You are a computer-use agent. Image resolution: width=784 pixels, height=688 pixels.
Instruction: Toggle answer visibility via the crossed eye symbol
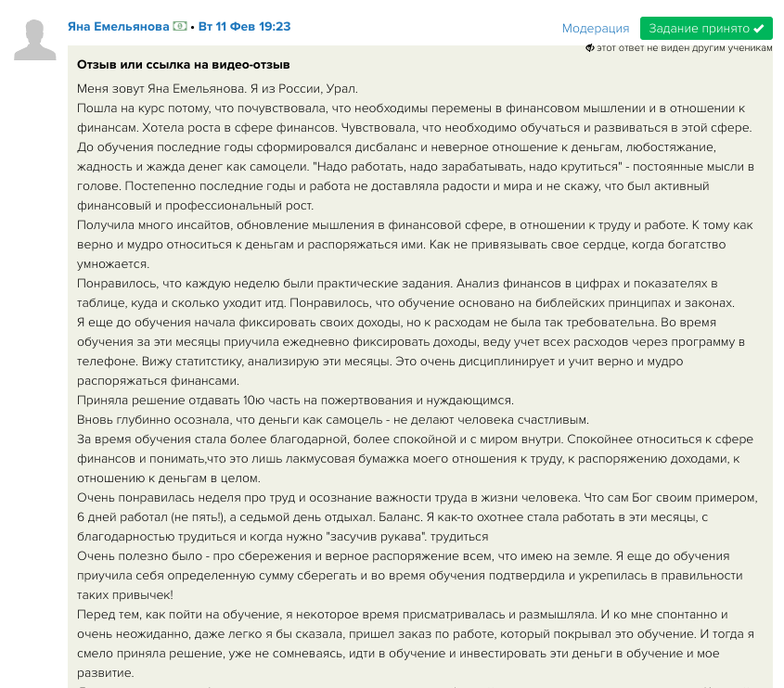590,47
